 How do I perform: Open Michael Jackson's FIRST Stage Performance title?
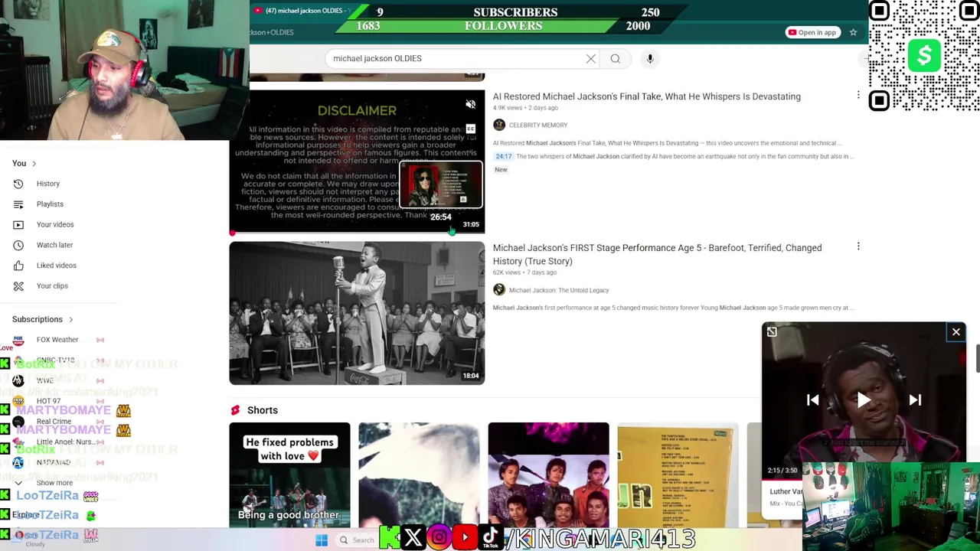[x=657, y=254]
